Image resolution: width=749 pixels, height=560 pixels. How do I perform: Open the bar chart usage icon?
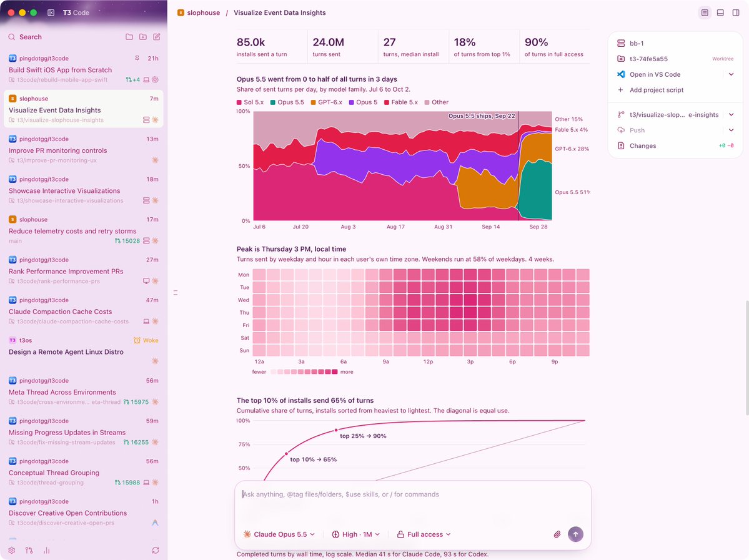[46, 551]
